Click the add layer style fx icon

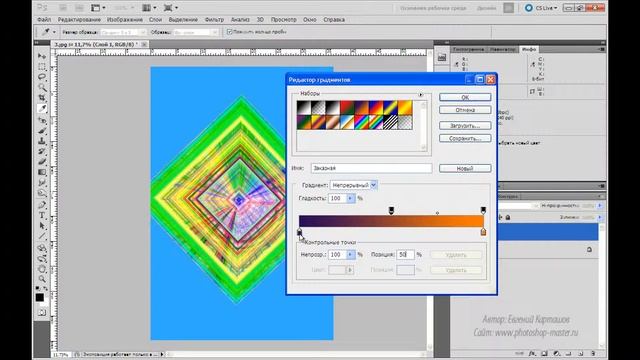[532, 353]
